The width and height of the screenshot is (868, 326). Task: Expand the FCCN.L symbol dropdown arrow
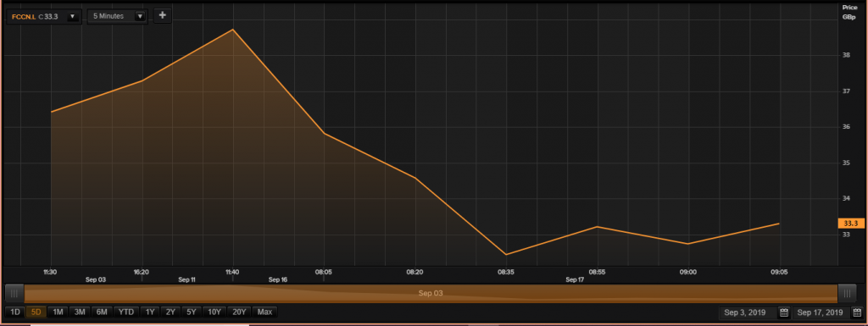tap(72, 17)
